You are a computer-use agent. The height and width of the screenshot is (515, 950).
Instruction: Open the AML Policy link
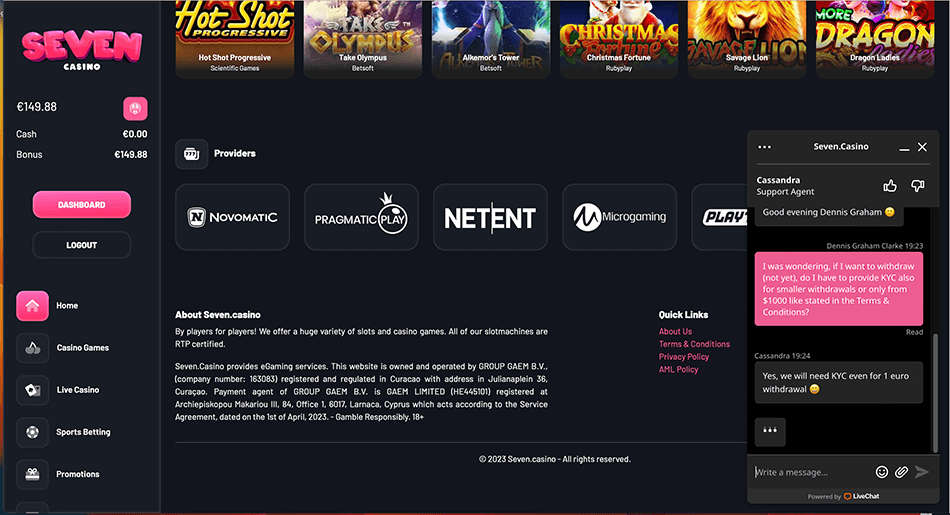coord(679,370)
